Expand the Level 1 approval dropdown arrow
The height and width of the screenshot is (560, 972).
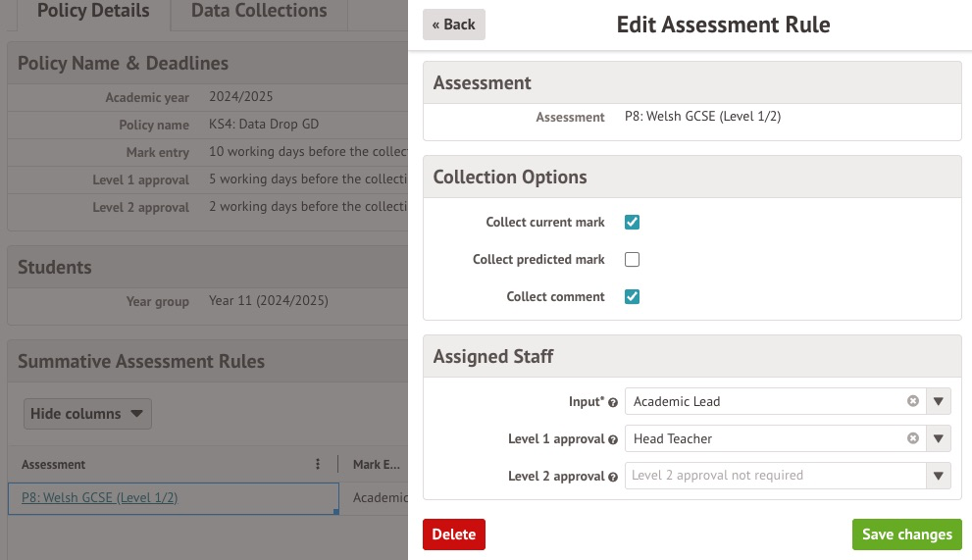coord(939,438)
